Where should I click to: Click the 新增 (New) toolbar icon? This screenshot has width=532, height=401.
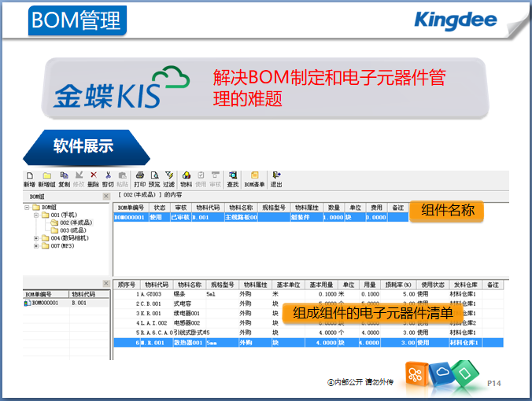pyautogui.click(x=29, y=178)
